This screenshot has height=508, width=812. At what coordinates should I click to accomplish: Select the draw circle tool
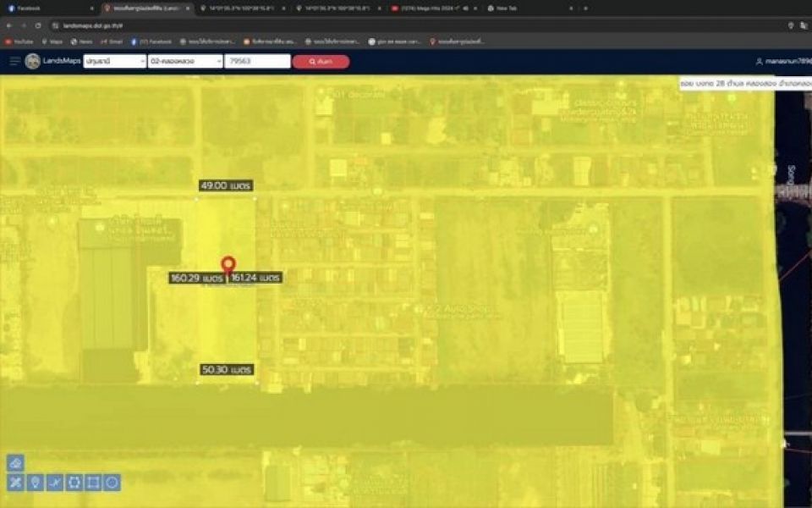pos(112,483)
